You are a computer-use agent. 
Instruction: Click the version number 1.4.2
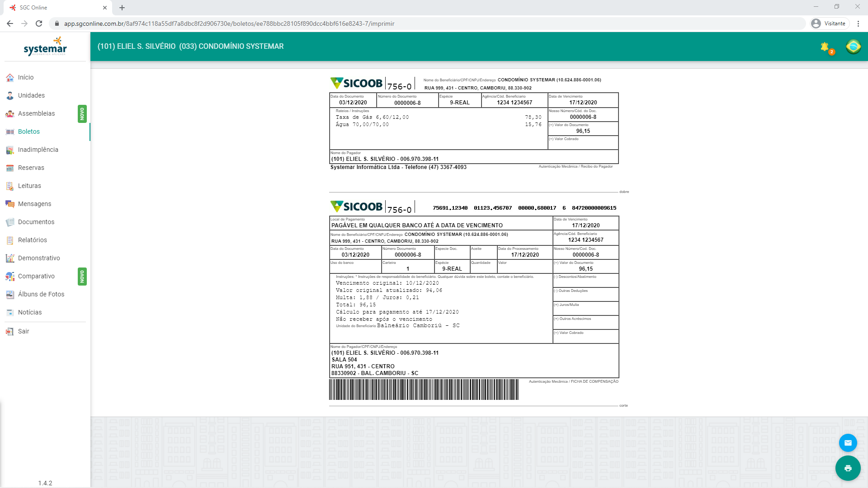pos(45,483)
